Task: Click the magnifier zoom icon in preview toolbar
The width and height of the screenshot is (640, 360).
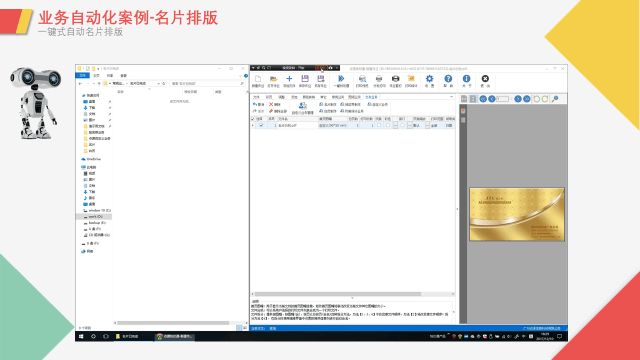Action: point(555,99)
